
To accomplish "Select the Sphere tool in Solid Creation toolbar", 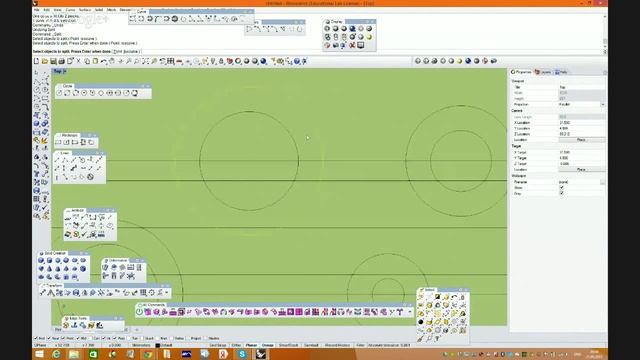I will (58, 260).
